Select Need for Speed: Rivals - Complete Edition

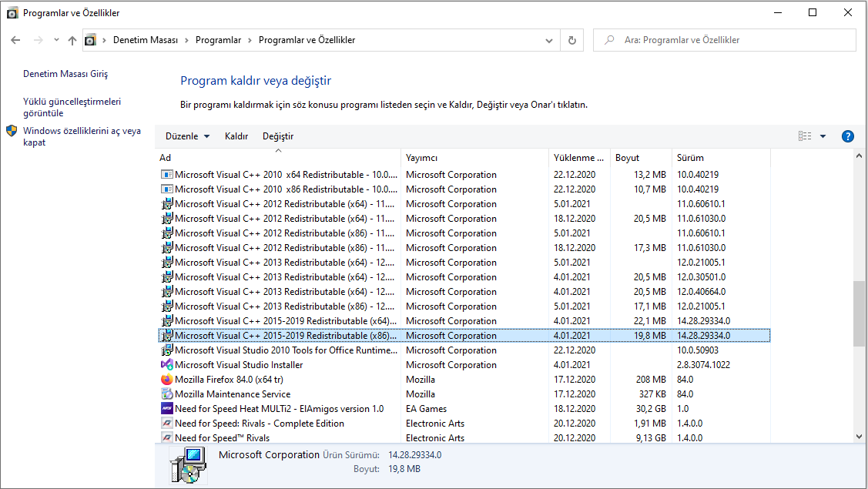click(x=464, y=423)
